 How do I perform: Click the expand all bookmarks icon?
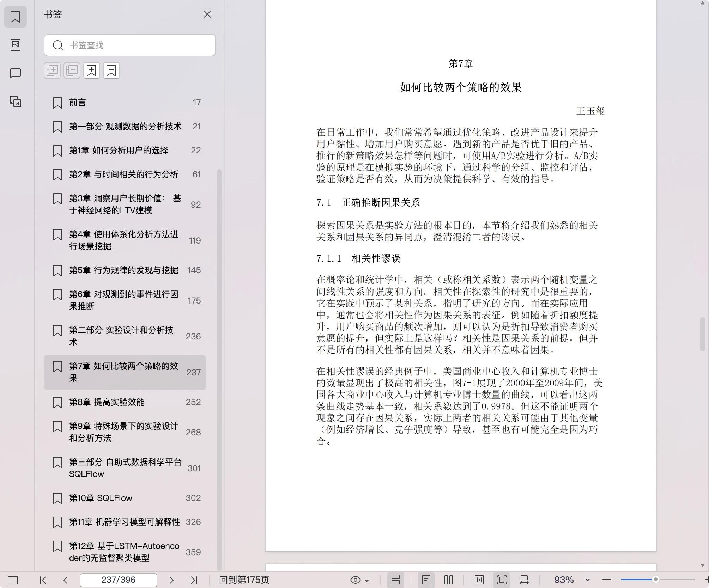click(52, 71)
